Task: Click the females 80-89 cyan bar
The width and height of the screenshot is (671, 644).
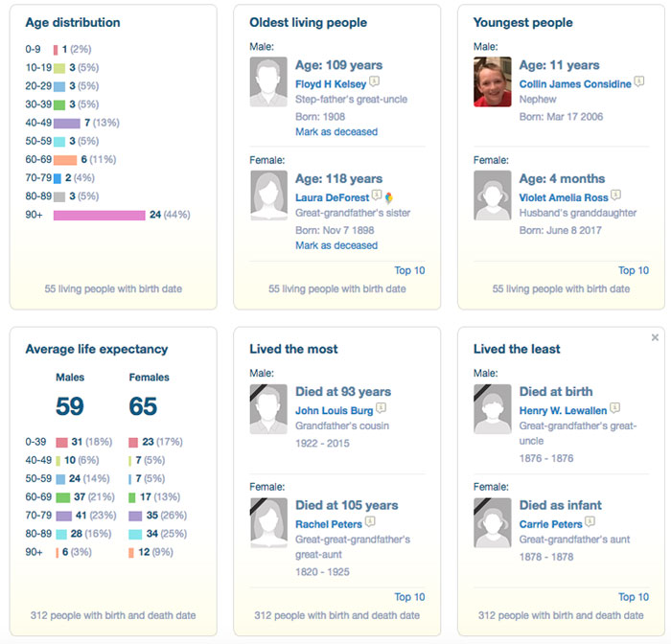Action: pyautogui.click(x=135, y=535)
